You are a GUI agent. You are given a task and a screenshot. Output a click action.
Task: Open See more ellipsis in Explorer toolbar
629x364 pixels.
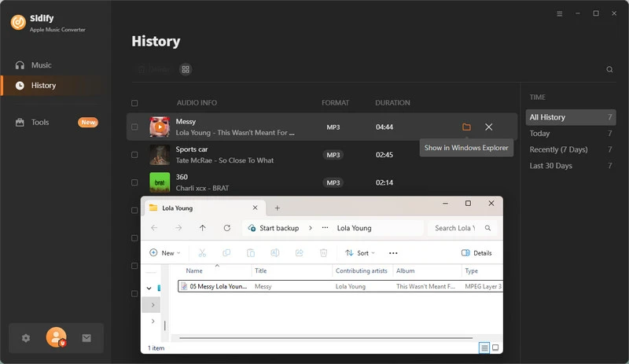click(x=393, y=253)
